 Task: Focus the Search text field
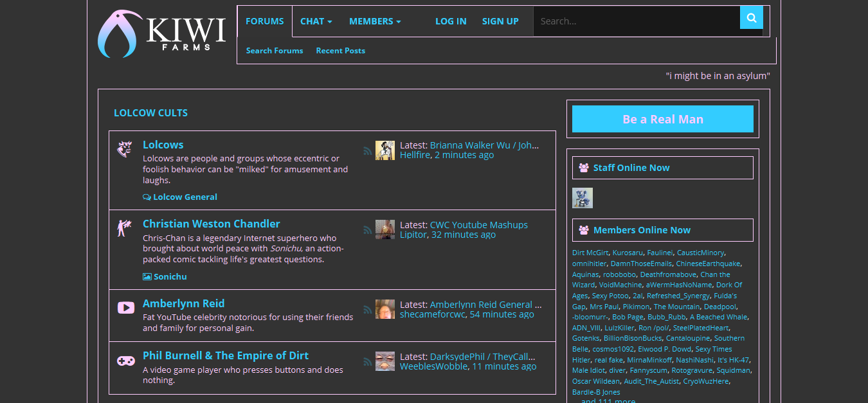click(636, 21)
